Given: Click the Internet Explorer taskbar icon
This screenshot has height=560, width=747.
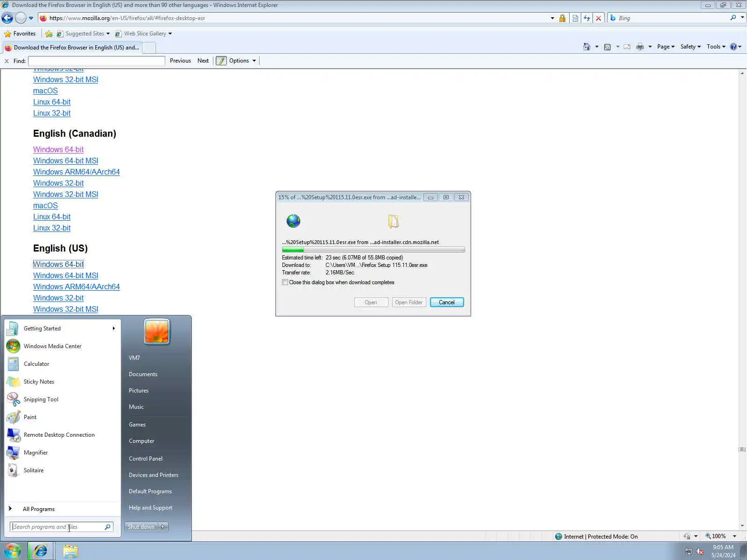Looking at the screenshot, I should click(x=41, y=551).
